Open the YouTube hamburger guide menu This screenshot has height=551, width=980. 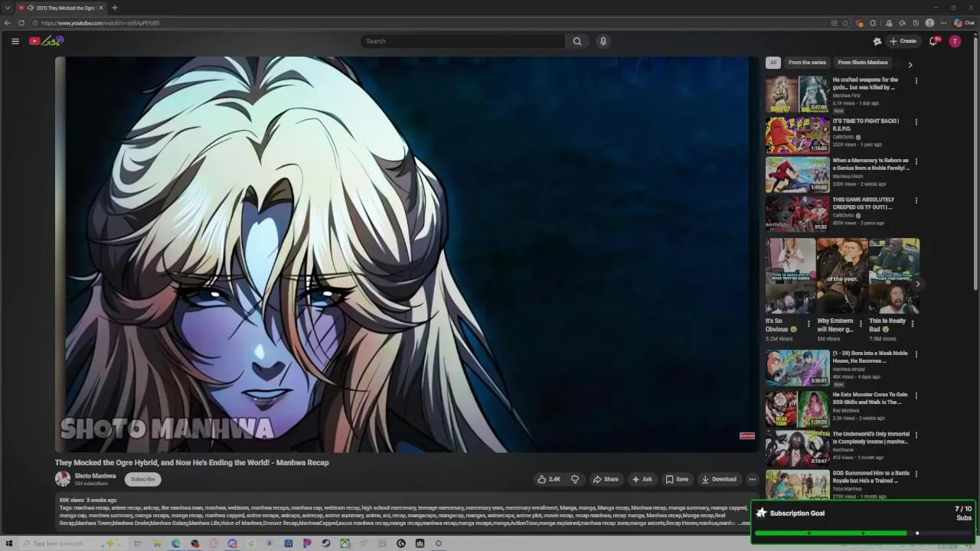click(15, 41)
